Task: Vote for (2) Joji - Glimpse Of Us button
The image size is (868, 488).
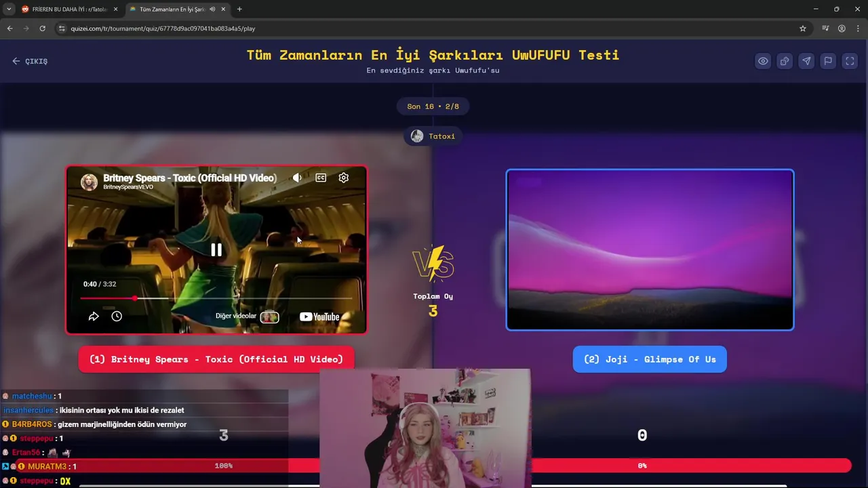Action: point(650,359)
